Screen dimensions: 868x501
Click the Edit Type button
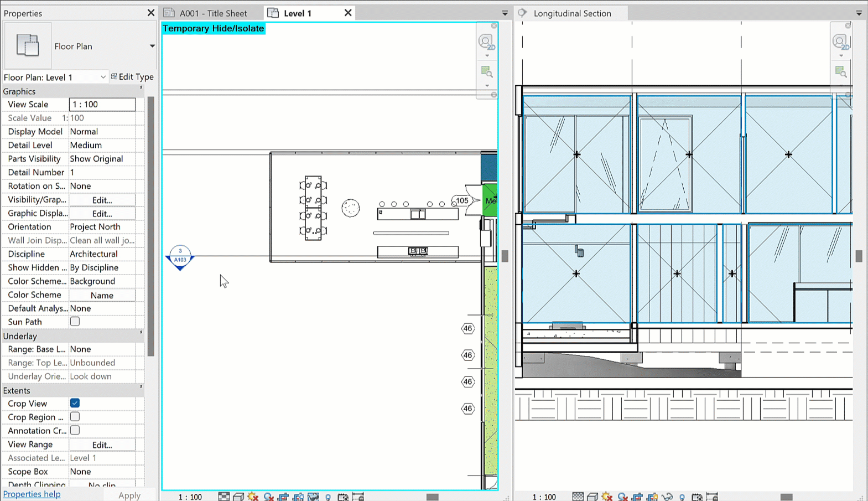coord(132,77)
